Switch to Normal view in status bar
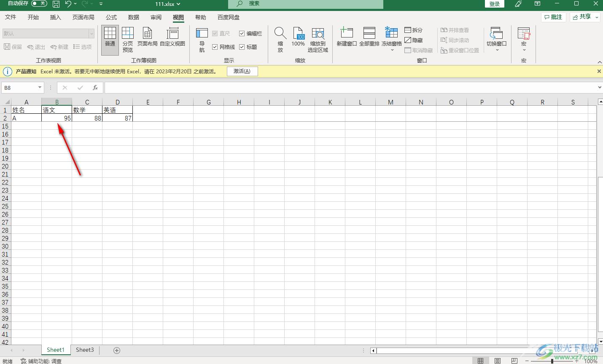The image size is (603, 364). point(480,361)
